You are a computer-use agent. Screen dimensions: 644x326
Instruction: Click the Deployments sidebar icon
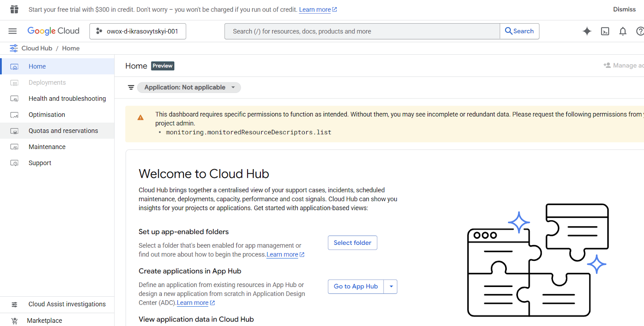click(x=14, y=82)
